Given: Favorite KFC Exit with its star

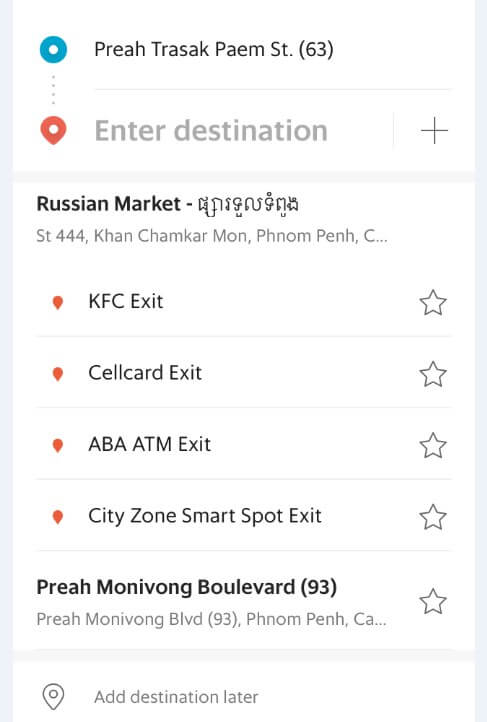Looking at the screenshot, I should (433, 303).
